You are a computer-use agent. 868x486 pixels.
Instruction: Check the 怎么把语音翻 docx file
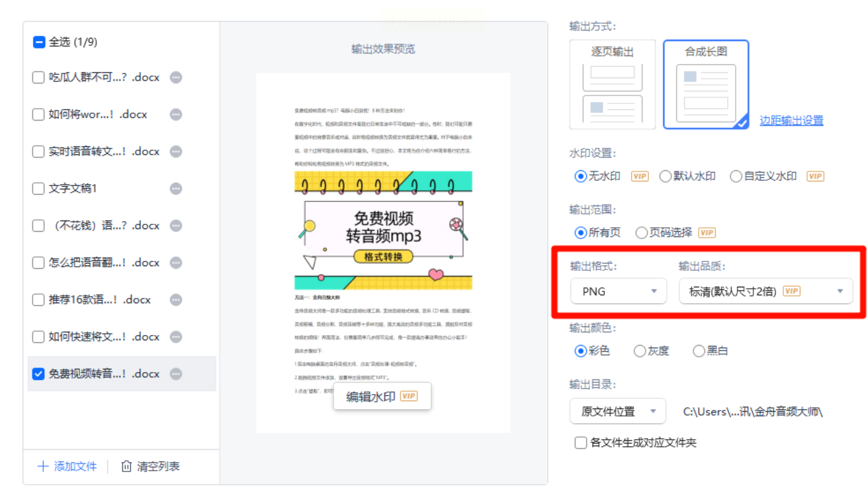click(38, 263)
